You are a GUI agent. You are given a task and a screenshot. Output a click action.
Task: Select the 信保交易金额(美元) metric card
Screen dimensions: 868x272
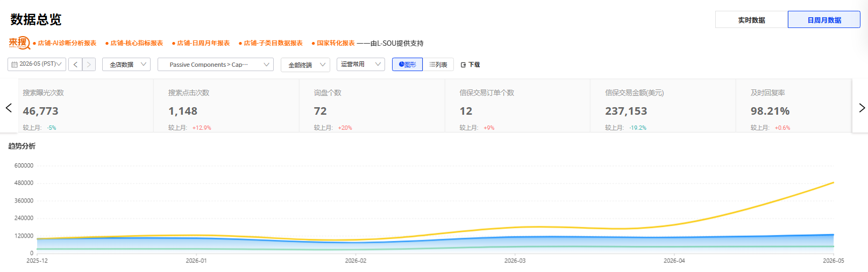(x=663, y=106)
